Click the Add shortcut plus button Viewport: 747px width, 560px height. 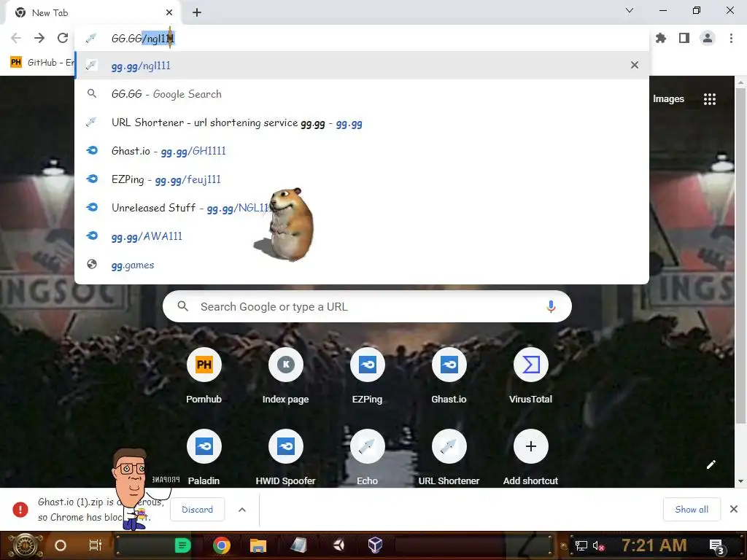531,446
